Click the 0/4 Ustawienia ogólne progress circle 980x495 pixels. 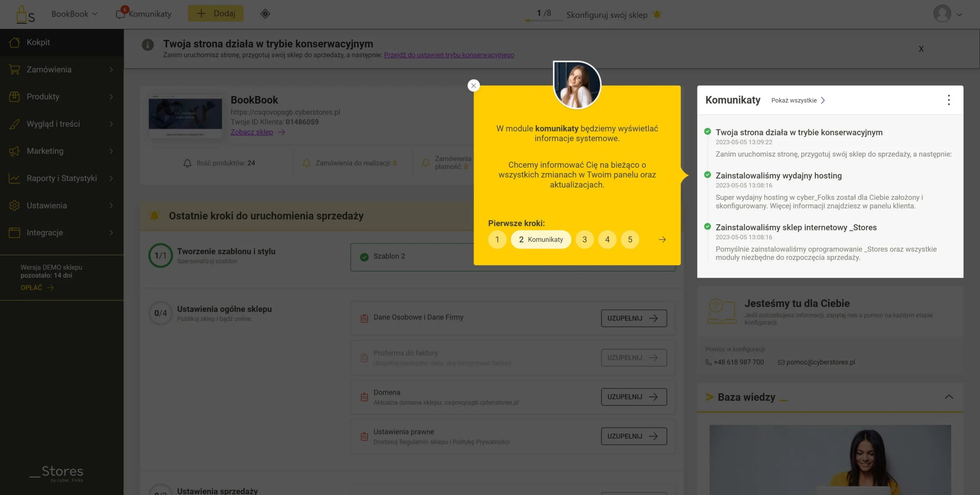pyautogui.click(x=160, y=313)
